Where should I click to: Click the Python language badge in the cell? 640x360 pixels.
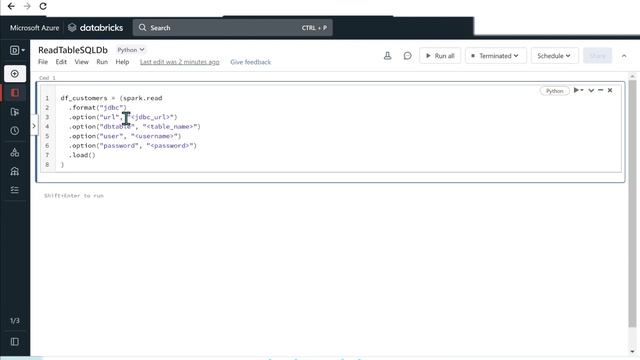554,91
